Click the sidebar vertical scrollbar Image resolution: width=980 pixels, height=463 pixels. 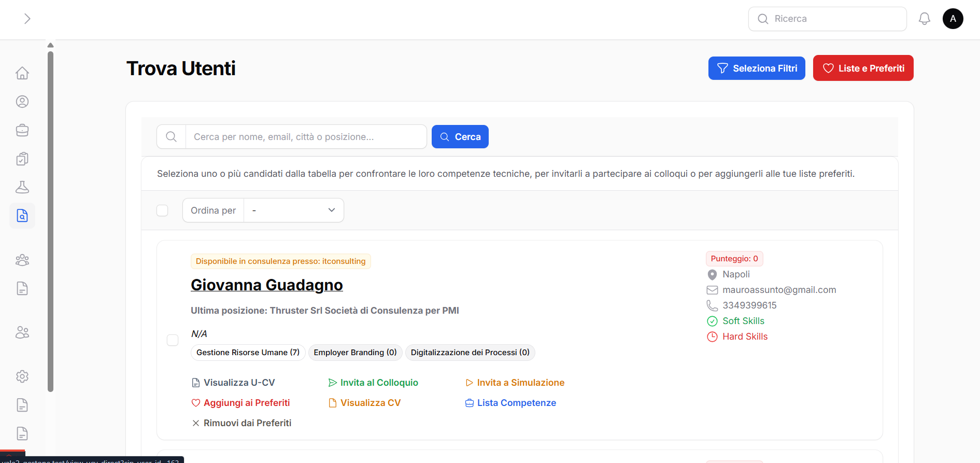click(50, 218)
